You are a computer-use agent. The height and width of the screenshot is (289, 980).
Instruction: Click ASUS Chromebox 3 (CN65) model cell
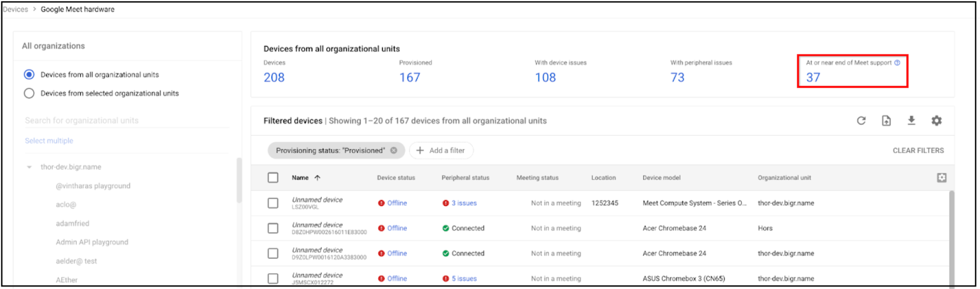(684, 279)
